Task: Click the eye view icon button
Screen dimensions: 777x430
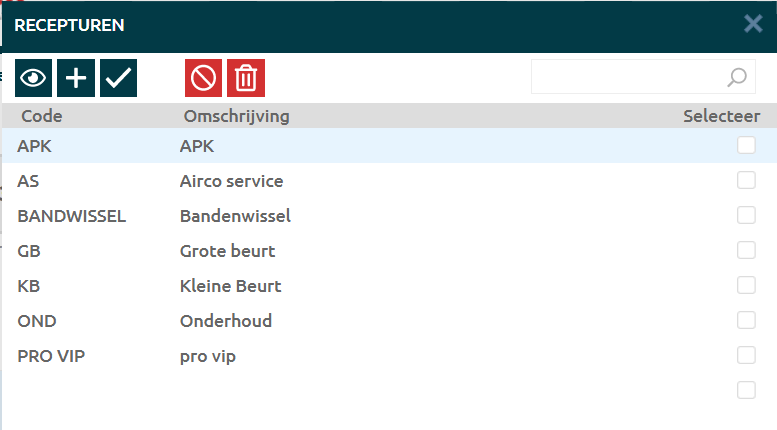Action: coord(33,78)
